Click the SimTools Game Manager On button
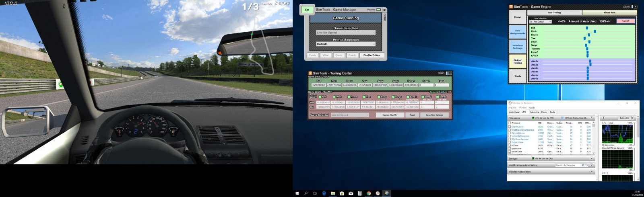 (307, 10)
